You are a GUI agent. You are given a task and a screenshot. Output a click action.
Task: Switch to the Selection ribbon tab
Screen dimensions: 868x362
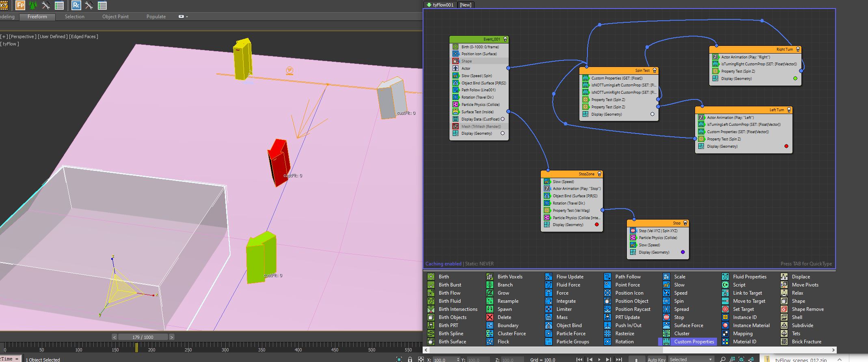click(x=75, y=17)
